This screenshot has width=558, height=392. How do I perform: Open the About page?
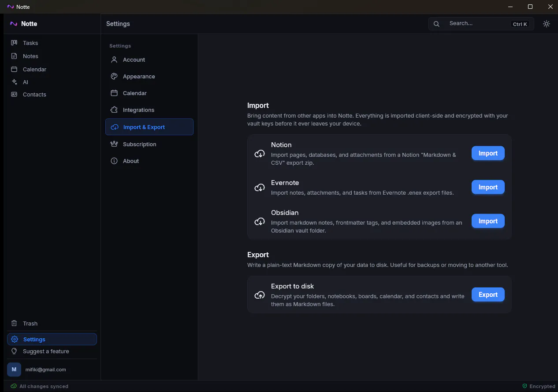pyautogui.click(x=149, y=161)
